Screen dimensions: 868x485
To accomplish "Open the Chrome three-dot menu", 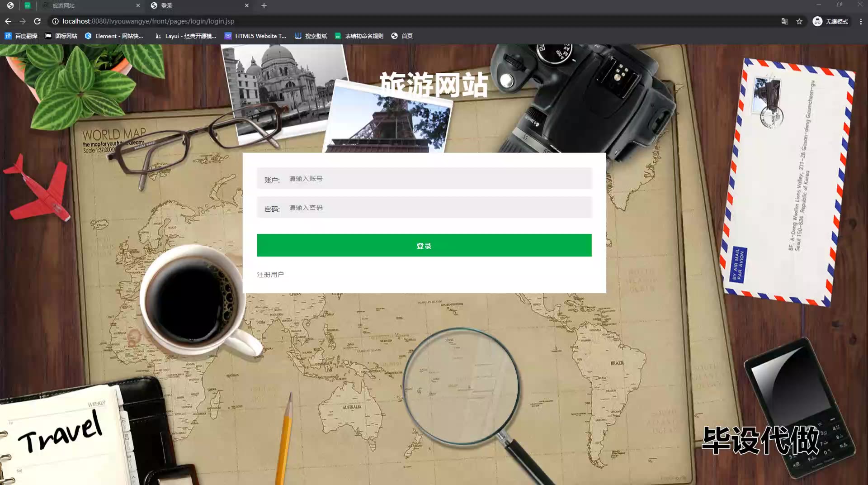I will click(861, 21).
